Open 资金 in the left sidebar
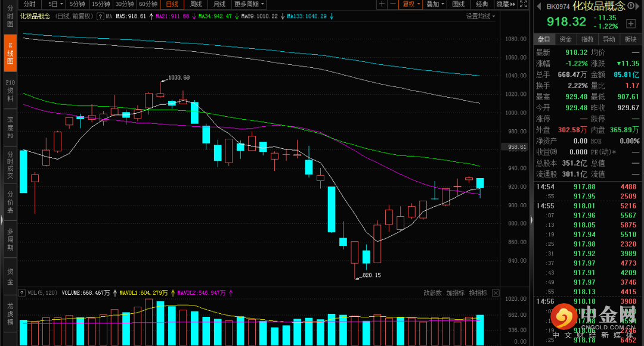Viewport: 644px width, 346px height. coord(10,277)
